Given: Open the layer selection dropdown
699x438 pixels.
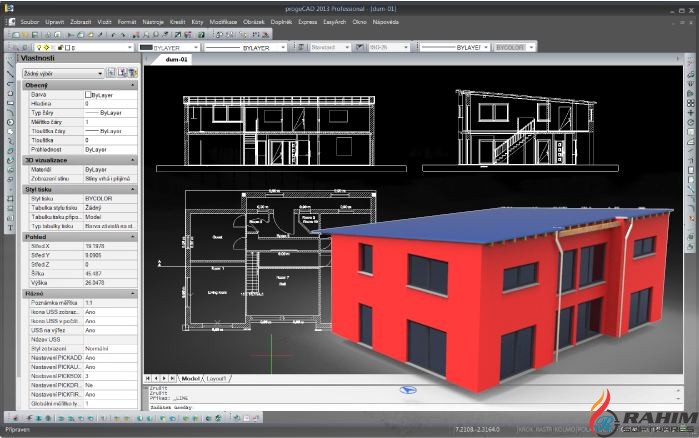Looking at the screenshot, I should point(130,48).
